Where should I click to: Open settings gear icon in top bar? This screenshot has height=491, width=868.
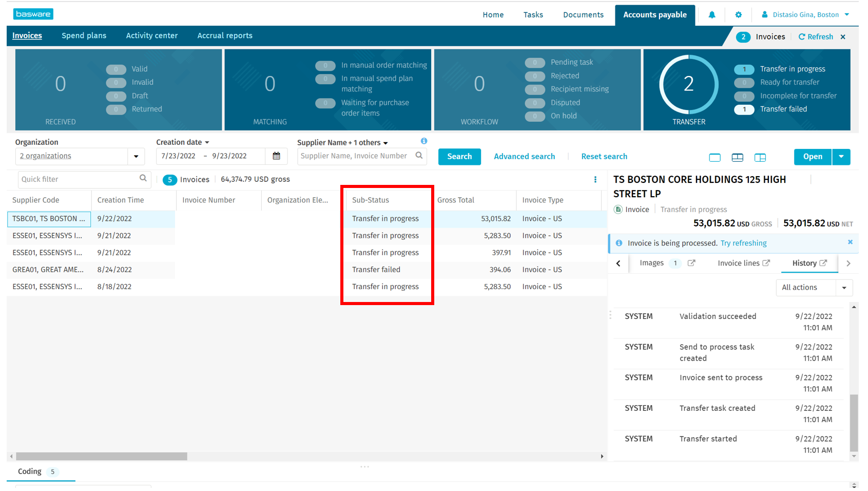[x=738, y=15]
